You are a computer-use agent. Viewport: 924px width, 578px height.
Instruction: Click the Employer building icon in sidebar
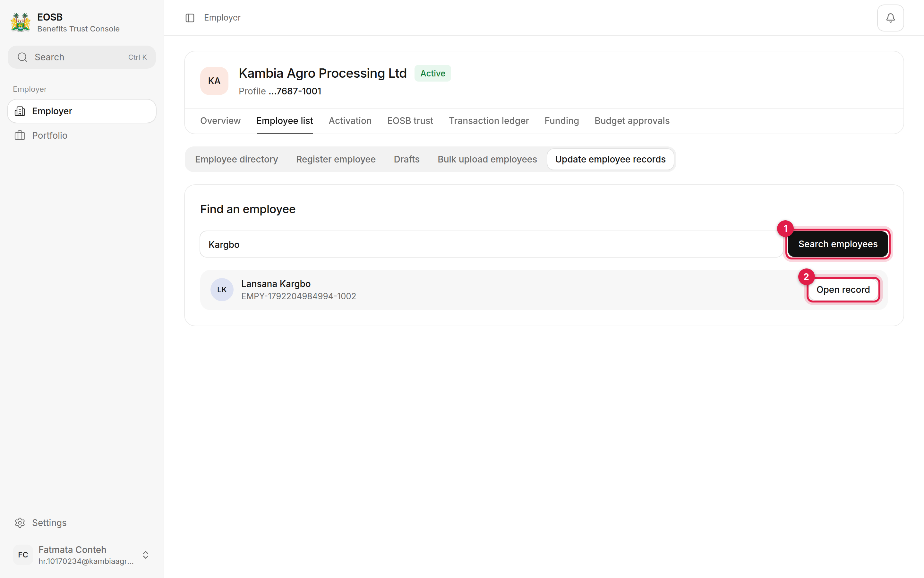tap(20, 111)
